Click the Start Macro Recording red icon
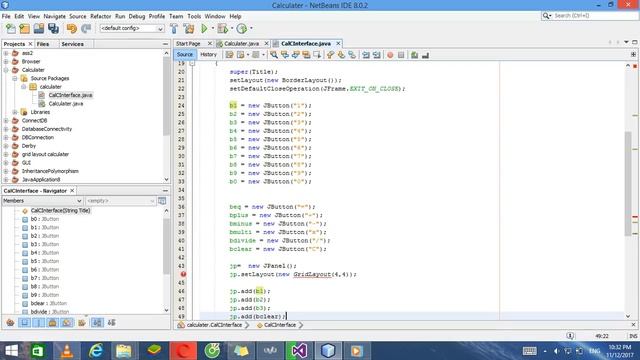Image resolution: width=640 pixels, height=360 pixels. pyautogui.click(x=390, y=55)
